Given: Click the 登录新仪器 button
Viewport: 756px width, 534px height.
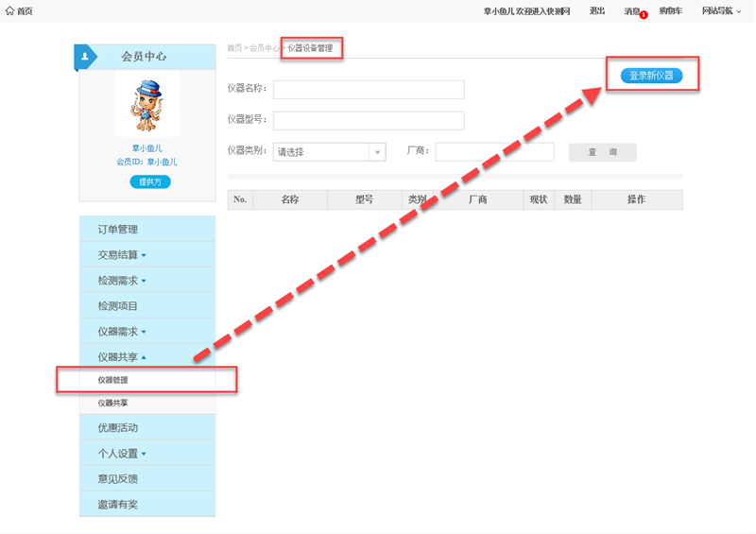Looking at the screenshot, I should point(651,76).
